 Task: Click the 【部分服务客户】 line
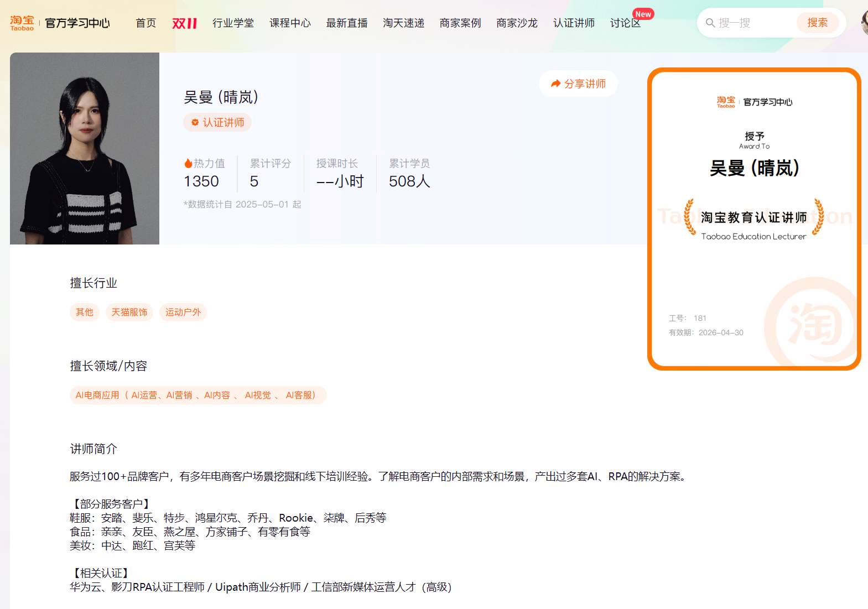click(111, 504)
